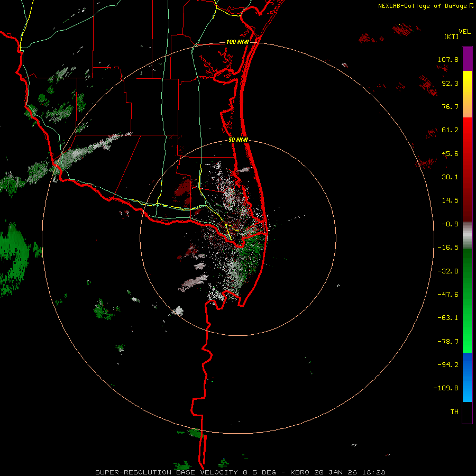Image resolution: width=476 pixels, height=476 pixels.
Task: Click the red segment of the velocity scale
Action: point(467,169)
